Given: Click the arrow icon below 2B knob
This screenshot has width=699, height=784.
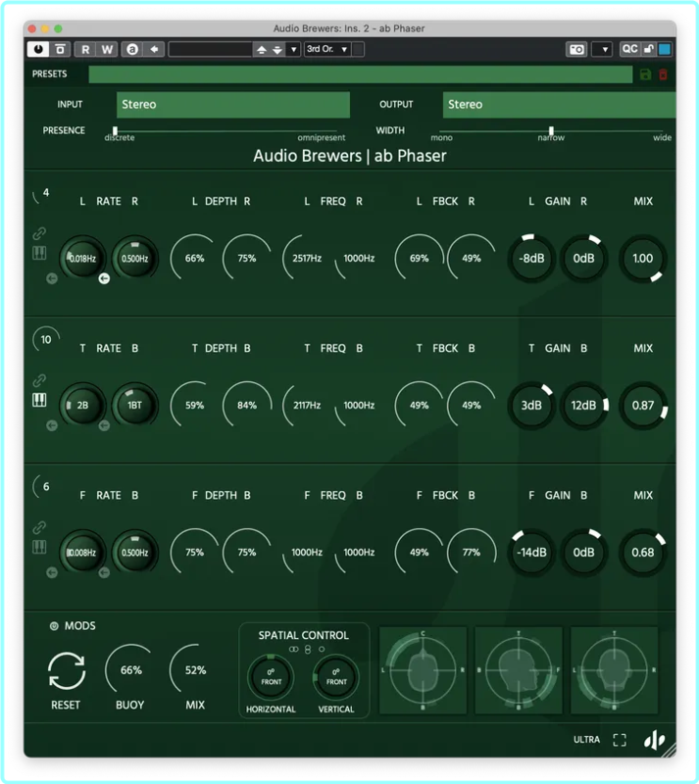Looking at the screenshot, I should tap(52, 425).
